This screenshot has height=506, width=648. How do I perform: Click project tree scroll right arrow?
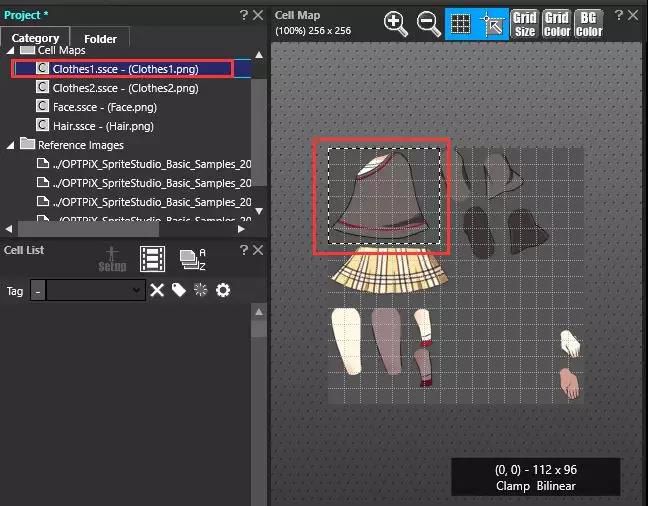point(241,229)
